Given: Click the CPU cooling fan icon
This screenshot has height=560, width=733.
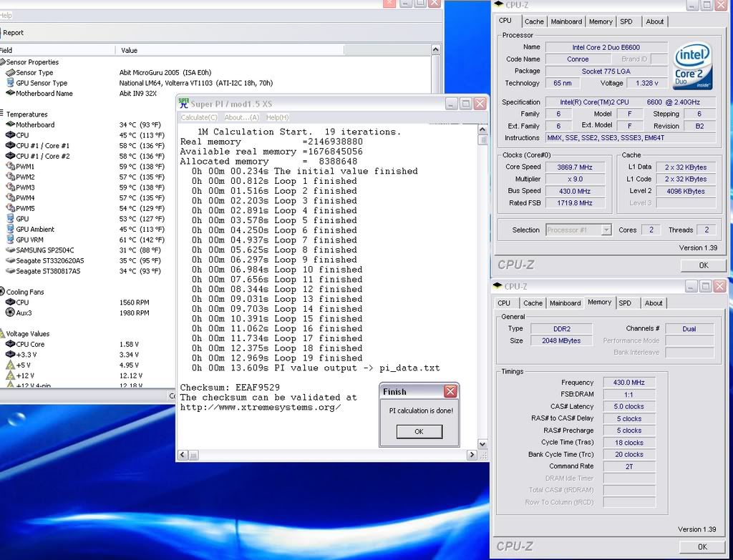Looking at the screenshot, I should click(10, 303).
